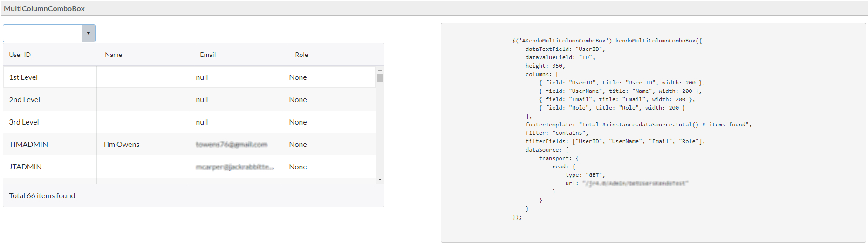Image resolution: width=868 pixels, height=244 pixels.
Task: Click the list scrollbar thumb
Action: pos(380,77)
